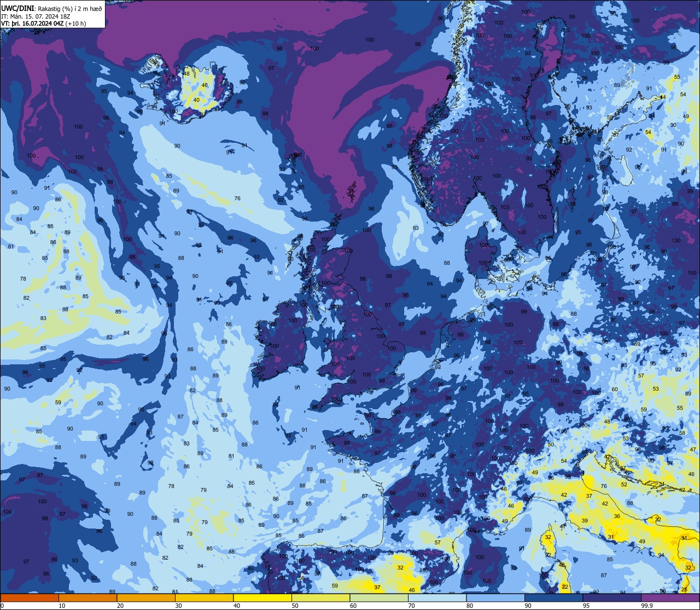Click the "(+10 h)" forecast offset text
Viewport: 700px width, 610px height.
(x=77, y=24)
